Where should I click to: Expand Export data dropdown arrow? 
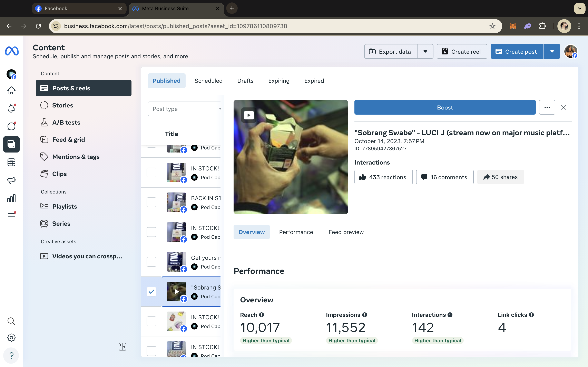click(425, 51)
